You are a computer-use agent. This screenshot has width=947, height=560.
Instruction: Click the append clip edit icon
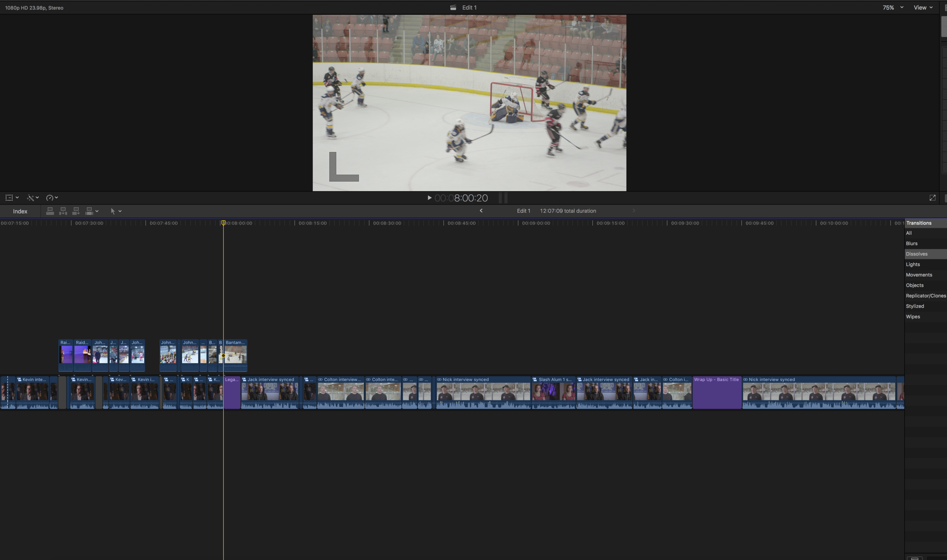point(76,211)
